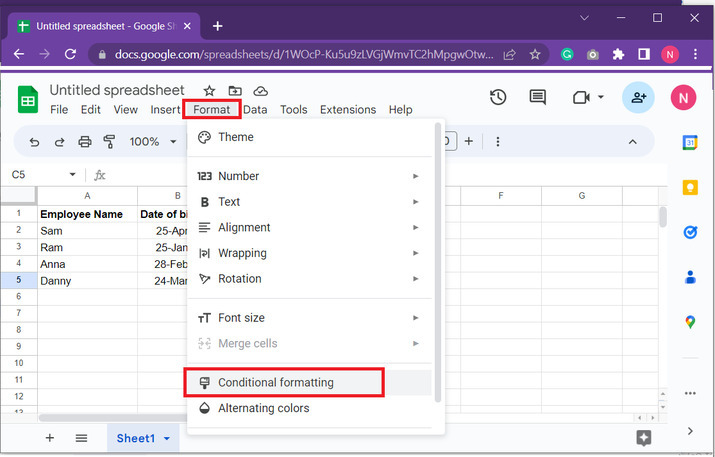Close the Untitled spreadsheet browser tab
Screen dimensions: 715x457
pos(187,26)
